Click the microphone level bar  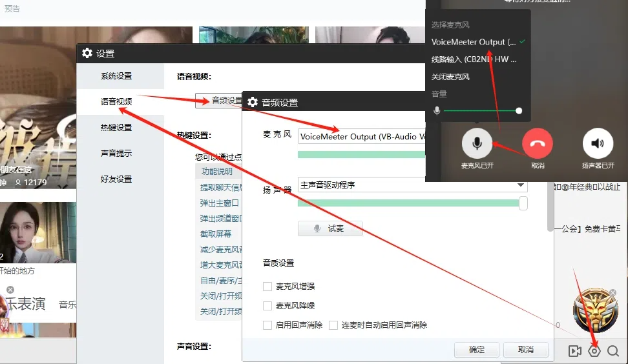coord(361,155)
